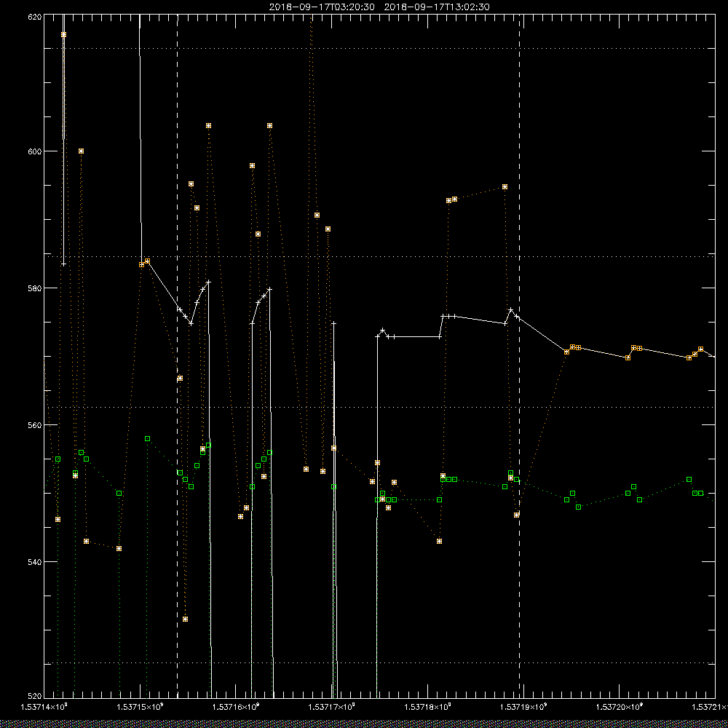Click the highest green square marker near 558
Viewport: 728px width, 728px height.
pos(148,439)
